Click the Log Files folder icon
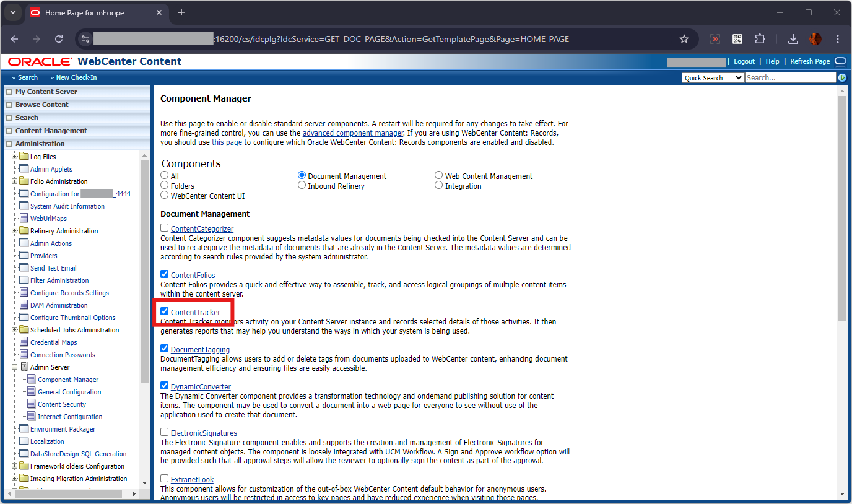Image resolution: width=852 pixels, height=504 pixels. click(x=24, y=157)
